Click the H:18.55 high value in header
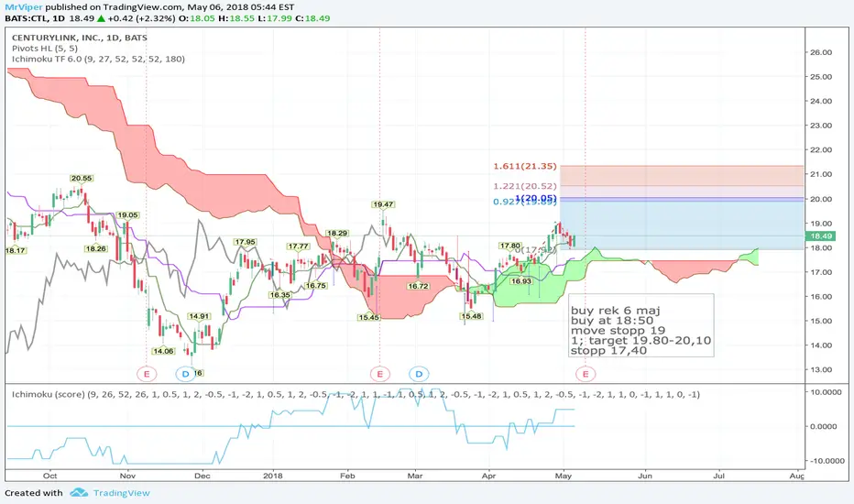854x504 pixels. tap(237, 18)
